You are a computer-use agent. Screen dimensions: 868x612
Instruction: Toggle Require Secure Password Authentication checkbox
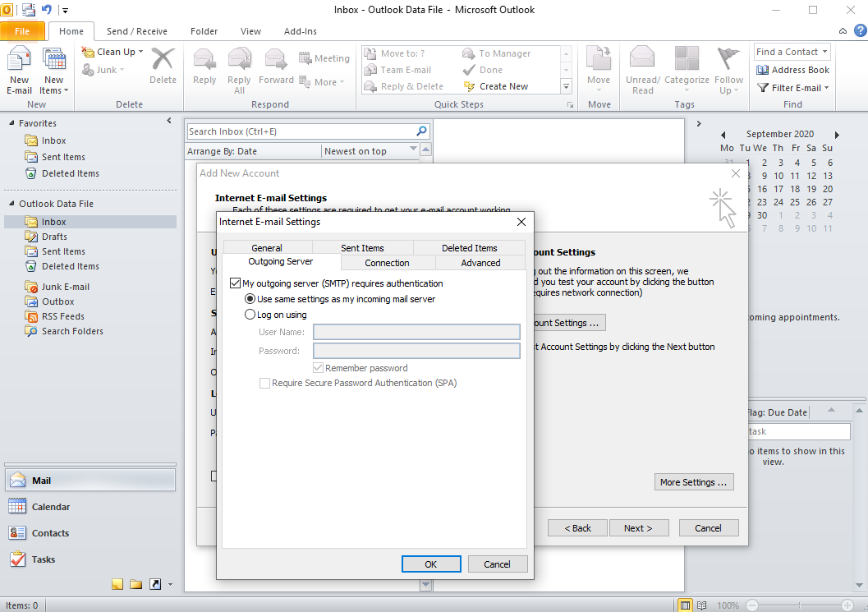[264, 383]
